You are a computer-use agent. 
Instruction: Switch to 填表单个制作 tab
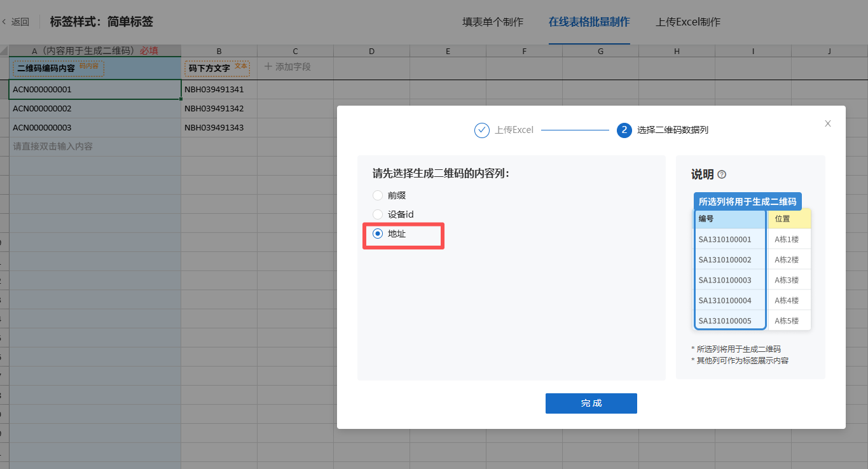coord(493,22)
